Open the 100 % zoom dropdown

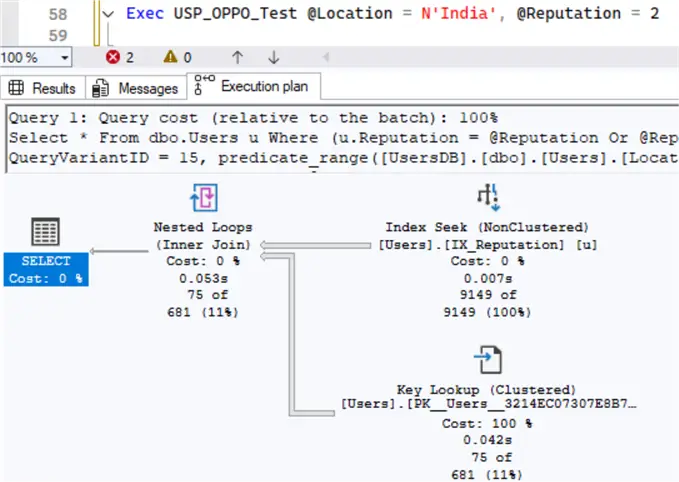coord(64,58)
